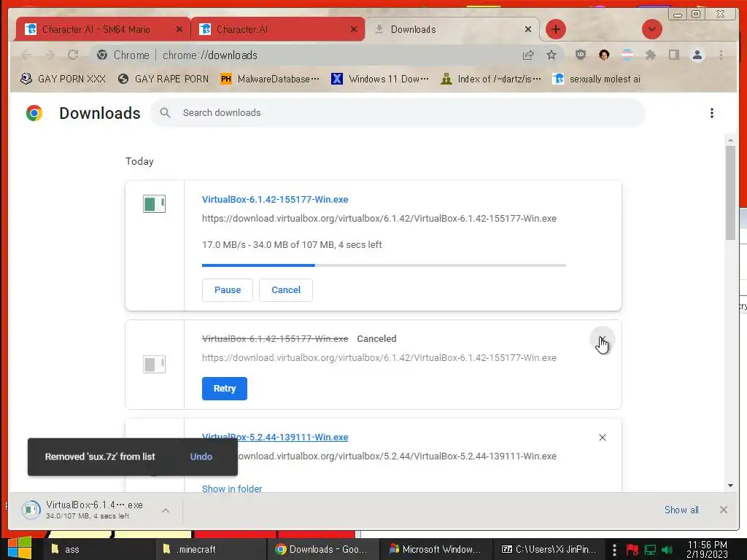Go forward with the forward arrow
The width and height of the screenshot is (747, 560).
coord(50,55)
